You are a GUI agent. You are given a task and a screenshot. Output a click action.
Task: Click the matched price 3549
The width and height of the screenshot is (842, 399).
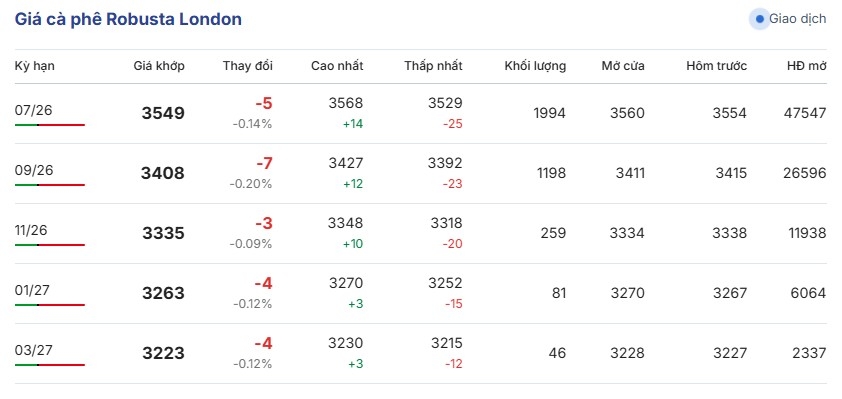coord(163,113)
